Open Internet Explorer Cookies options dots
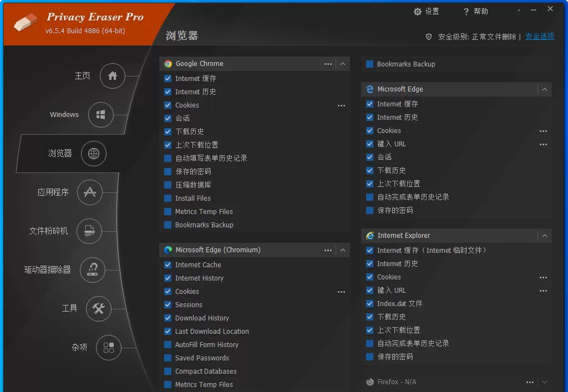Viewport: 568px width, 392px height. point(543,278)
